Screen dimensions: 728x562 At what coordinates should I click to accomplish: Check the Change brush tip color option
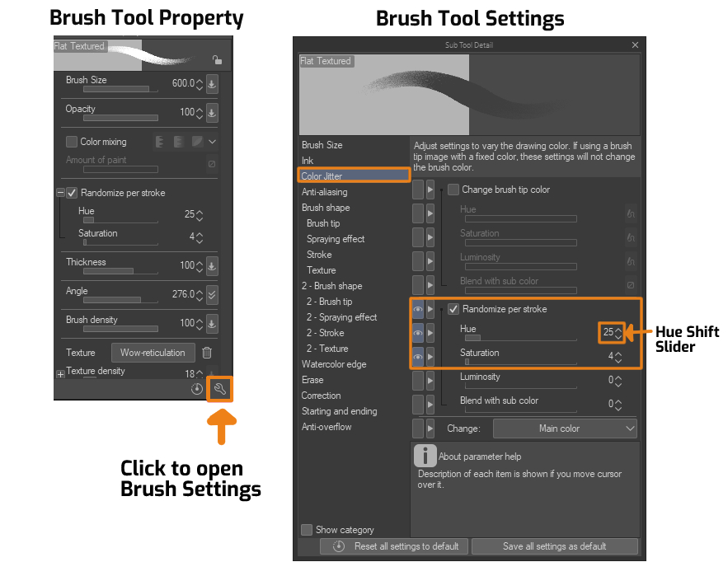click(x=453, y=190)
